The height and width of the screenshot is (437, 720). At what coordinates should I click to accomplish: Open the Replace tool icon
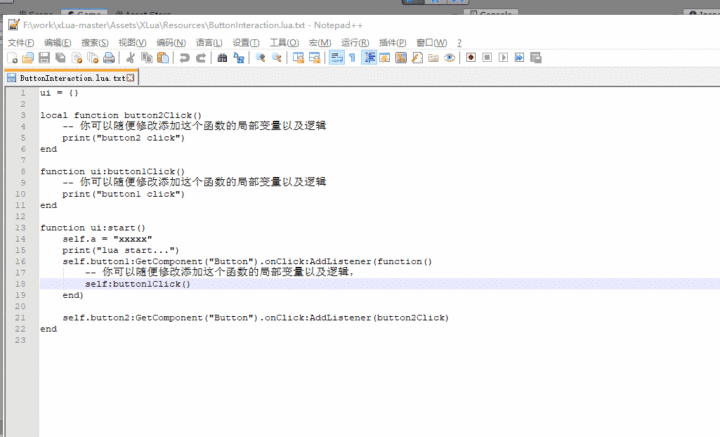[x=239, y=58]
